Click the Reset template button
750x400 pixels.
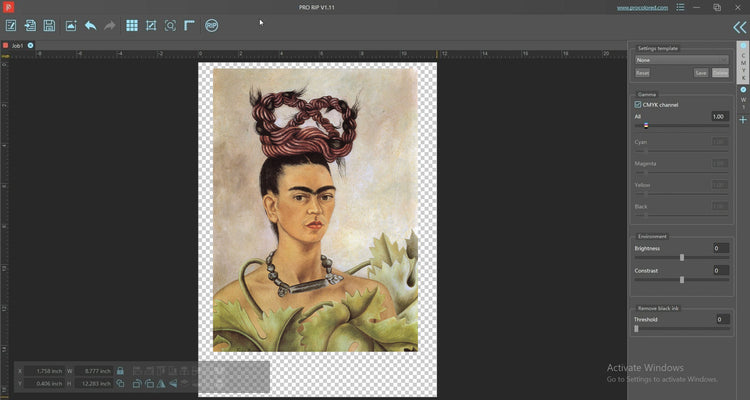pyautogui.click(x=643, y=73)
